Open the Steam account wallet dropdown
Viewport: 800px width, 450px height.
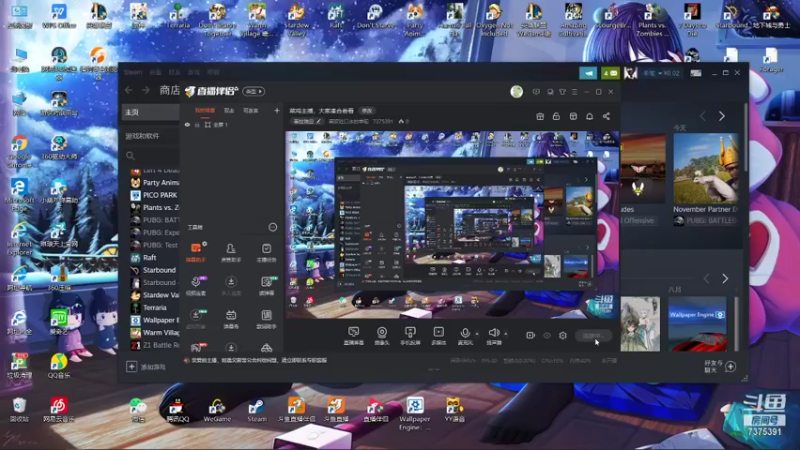pyautogui.click(x=661, y=73)
